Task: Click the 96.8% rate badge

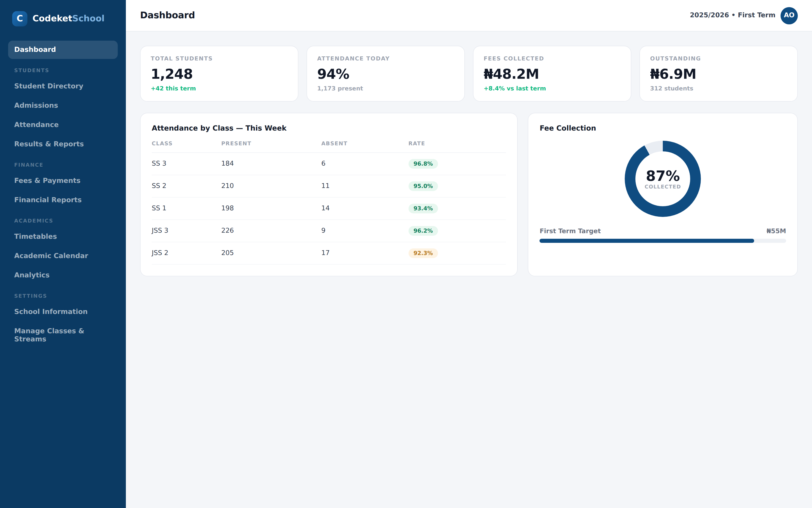Action: (x=423, y=164)
